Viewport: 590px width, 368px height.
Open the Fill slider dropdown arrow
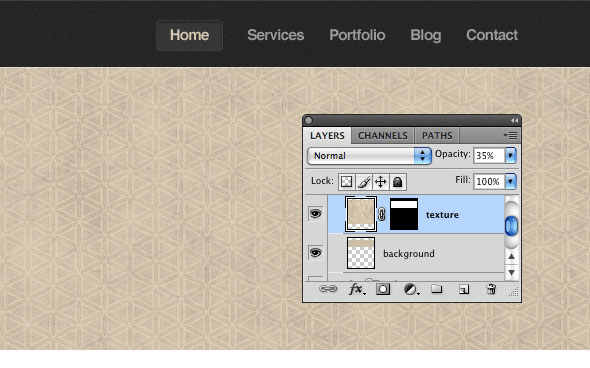(511, 182)
